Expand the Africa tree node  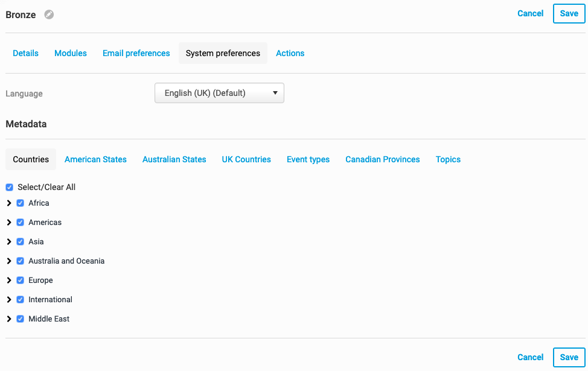[9, 203]
